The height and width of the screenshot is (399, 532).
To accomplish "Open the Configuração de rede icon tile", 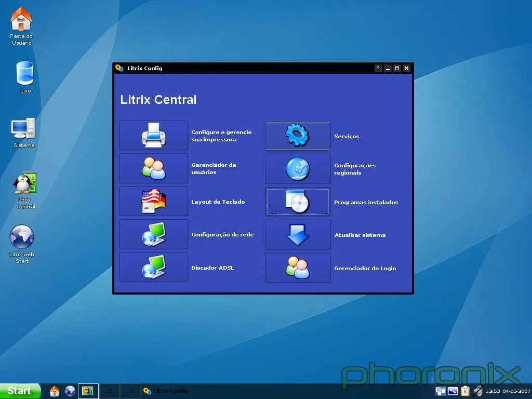I will pyautogui.click(x=154, y=234).
